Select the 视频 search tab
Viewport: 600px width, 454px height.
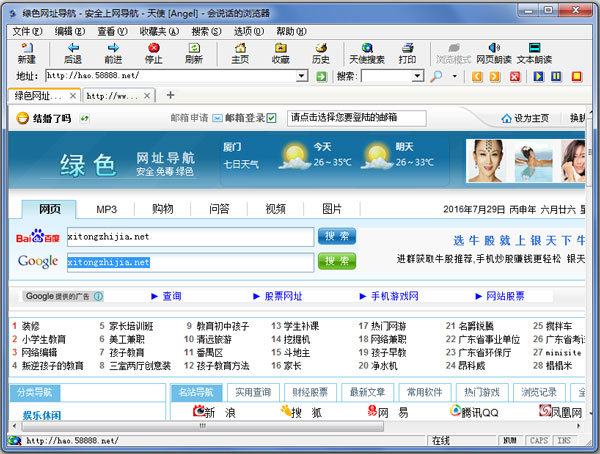(276, 209)
